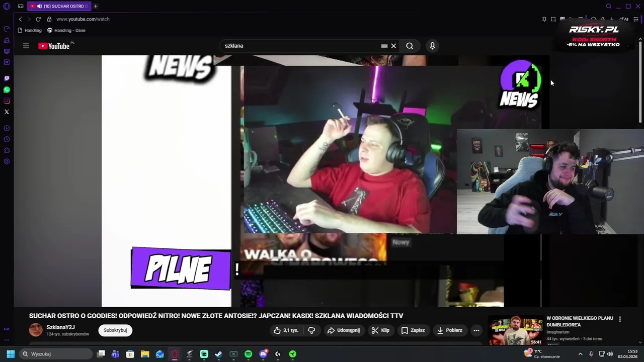This screenshot has width=644, height=362.
Task: Run the YouTube search magnifier button
Action: point(410,46)
